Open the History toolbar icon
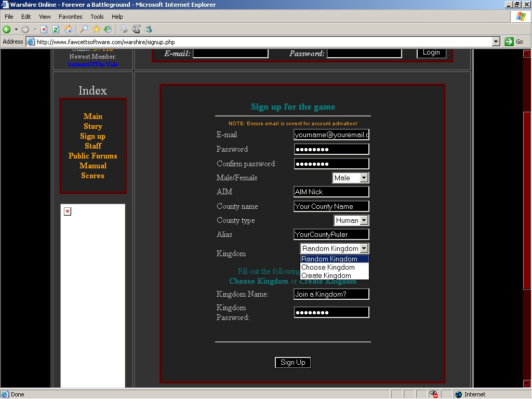Image resolution: width=532 pixels, height=399 pixels. [108, 30]
